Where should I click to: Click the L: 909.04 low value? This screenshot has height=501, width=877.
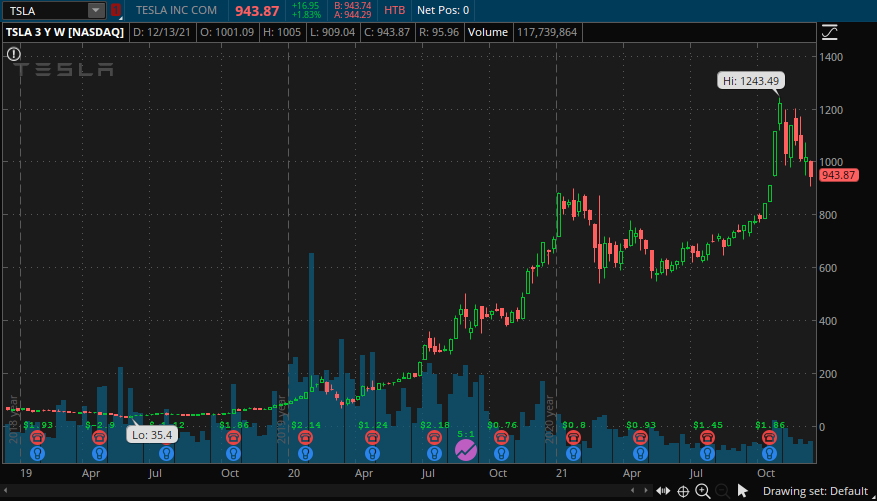pyautogui.click(x=333, y=32)
